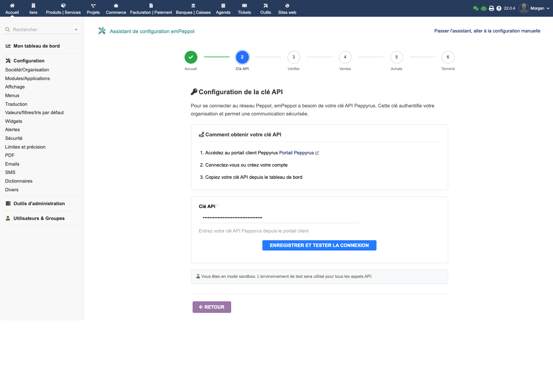Expand the Rechercher search dropdown arrow
Screen dimensions: 553x392
tap(76, 30)
